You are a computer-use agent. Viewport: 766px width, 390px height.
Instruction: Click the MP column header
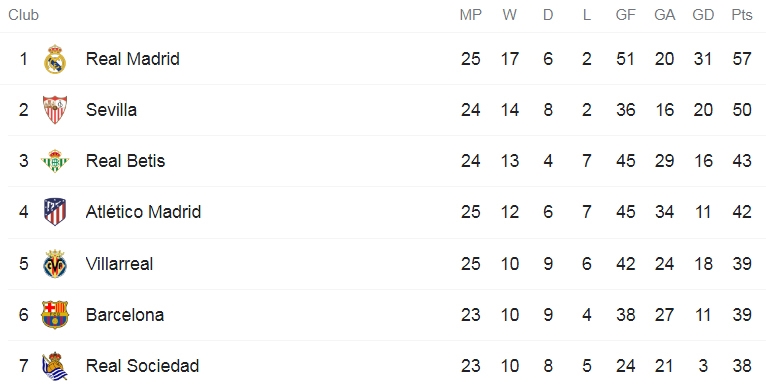coord(470,15)
